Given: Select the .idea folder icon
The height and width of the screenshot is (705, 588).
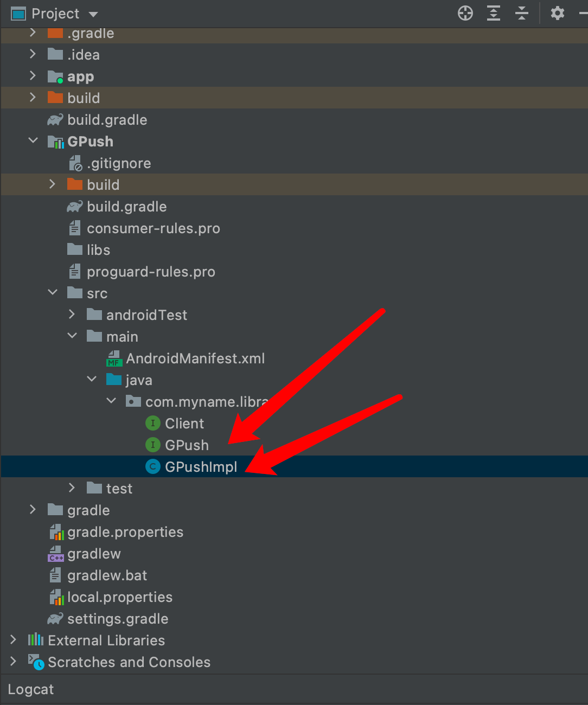Looking at the screenshot, I should [55, 54].
